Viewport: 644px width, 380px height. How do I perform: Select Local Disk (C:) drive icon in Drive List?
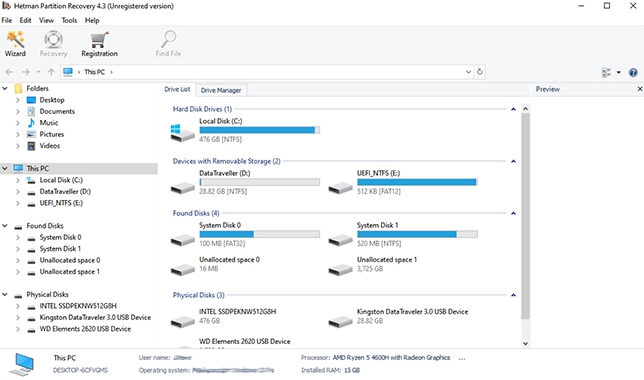click(x=182, y=133)
